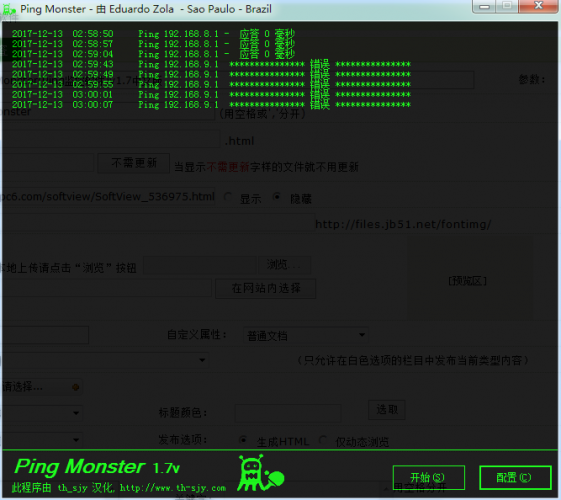Viewport: 561px width, 500px height.
Task: Click the SoftView_536975.html URL field in background
Action: coord(108,196)
